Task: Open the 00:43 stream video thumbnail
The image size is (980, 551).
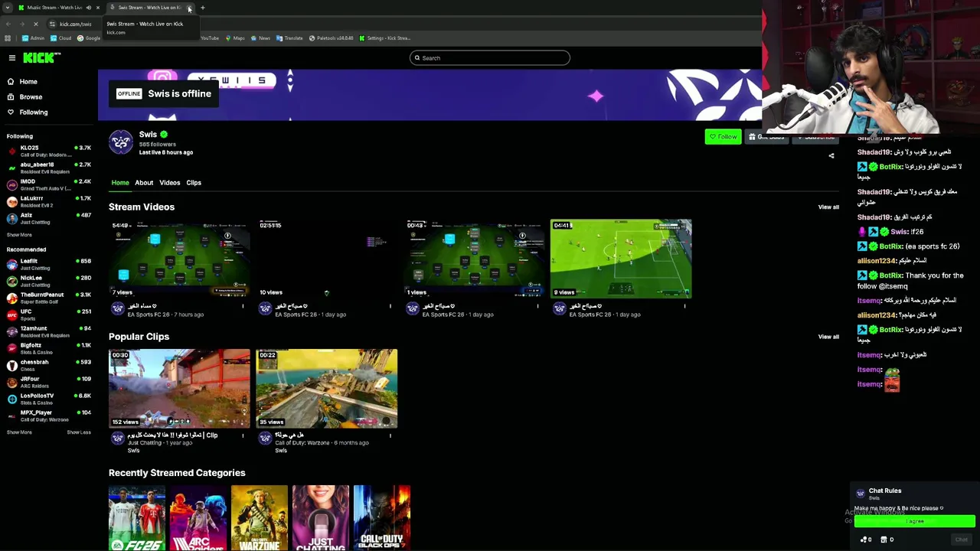Action: [474, 259]
